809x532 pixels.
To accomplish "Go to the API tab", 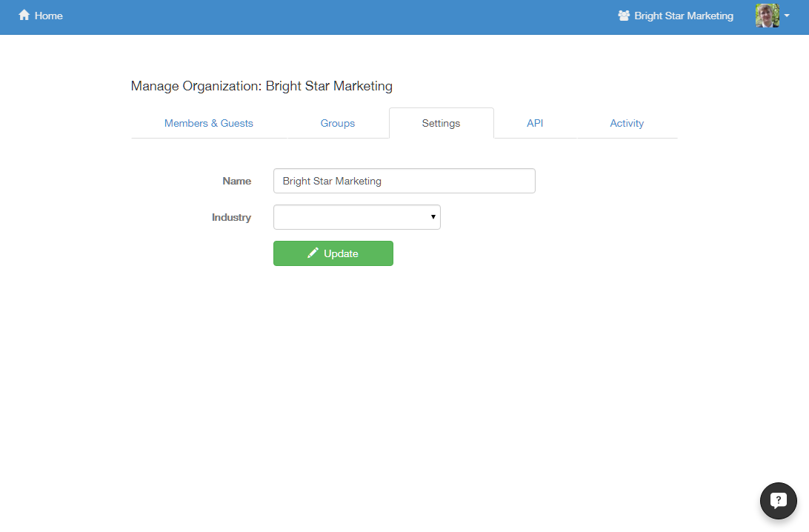I will point(535,124).
